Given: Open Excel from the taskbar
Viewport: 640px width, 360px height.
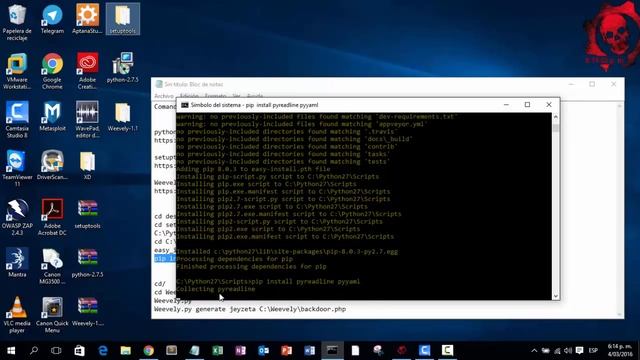Looking at the screenshot, I should pyautogui.click(x=218, y=350).
